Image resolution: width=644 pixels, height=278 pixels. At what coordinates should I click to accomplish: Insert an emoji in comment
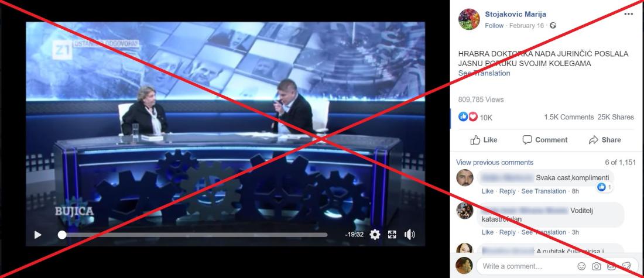pyautogui.click(x=581, y=266)
